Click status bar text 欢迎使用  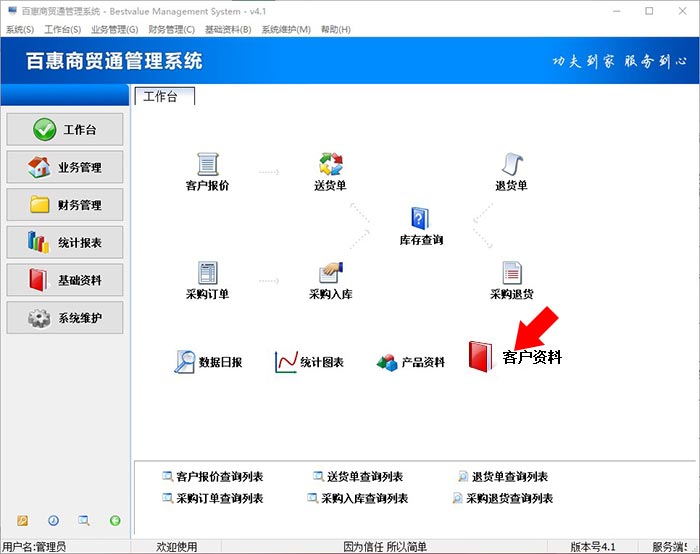tap(176, 546)
